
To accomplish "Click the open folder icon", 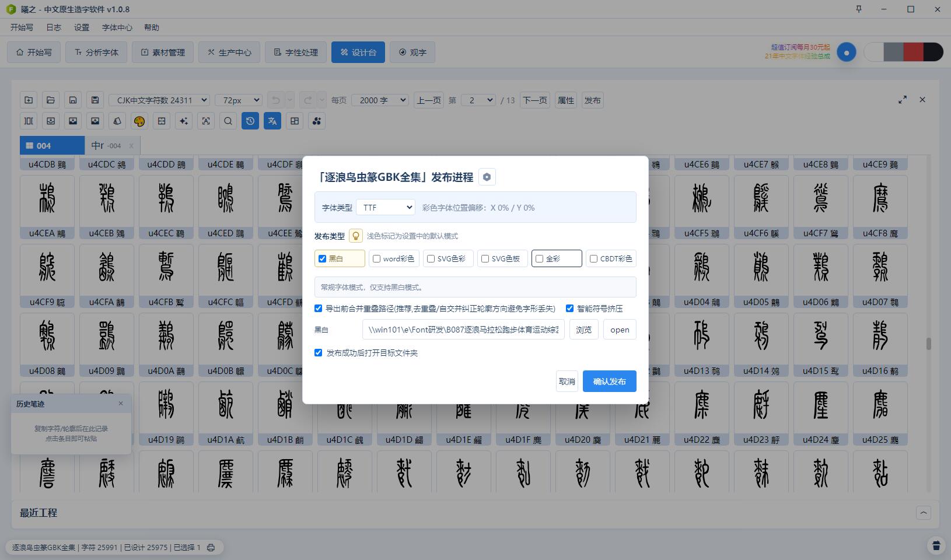I will coord(51,100).
